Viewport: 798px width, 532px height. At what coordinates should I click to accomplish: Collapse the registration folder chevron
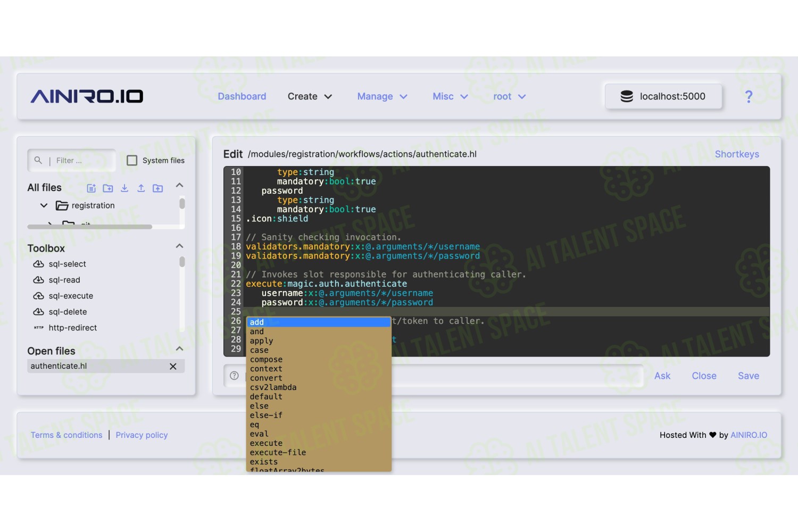tap(44, 205)
